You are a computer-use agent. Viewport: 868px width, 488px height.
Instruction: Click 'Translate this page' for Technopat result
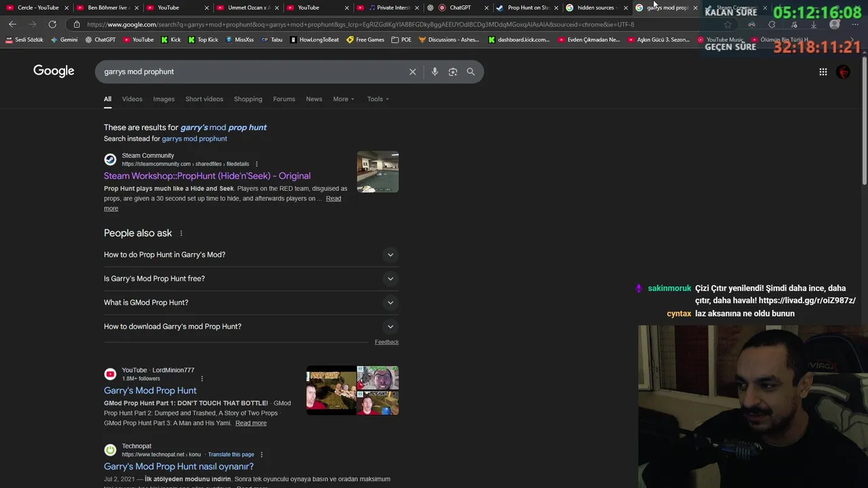click(231, 455)
